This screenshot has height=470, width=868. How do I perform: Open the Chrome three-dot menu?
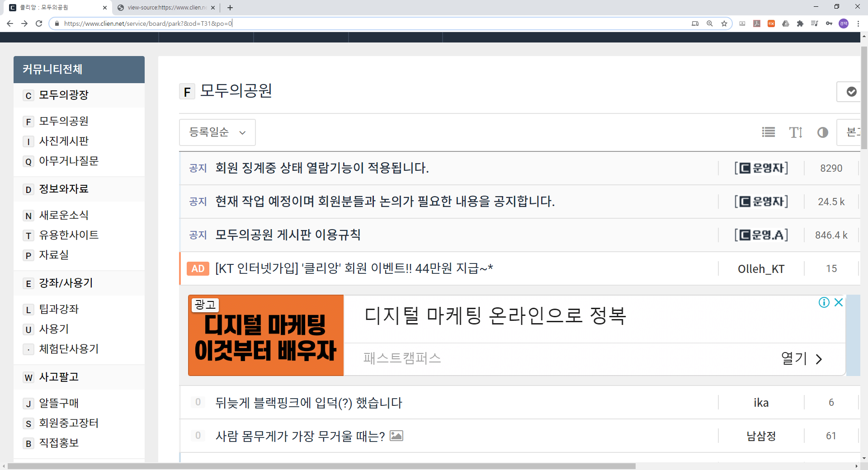(858, 23)
